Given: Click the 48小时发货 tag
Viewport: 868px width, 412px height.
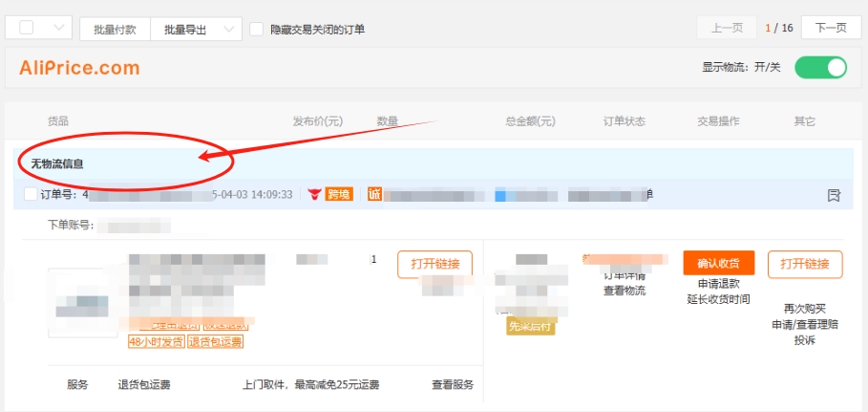Looking at the screenshot, I should pyautogui.click(x=156, y=341).
